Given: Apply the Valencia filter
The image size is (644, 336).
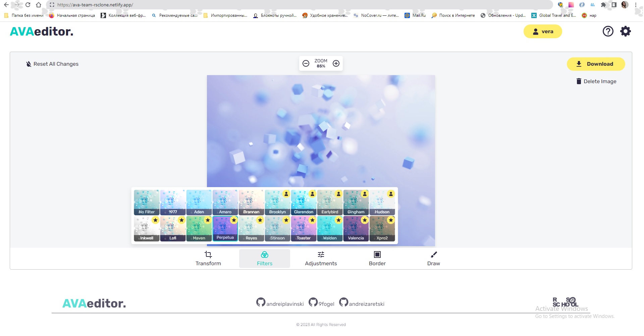Looking at the screenshot, I should 356,229.
